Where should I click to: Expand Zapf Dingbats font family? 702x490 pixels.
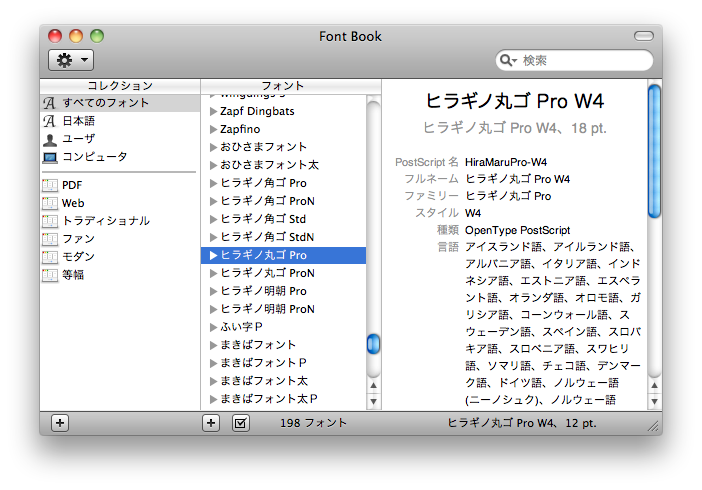click(214, 112)
